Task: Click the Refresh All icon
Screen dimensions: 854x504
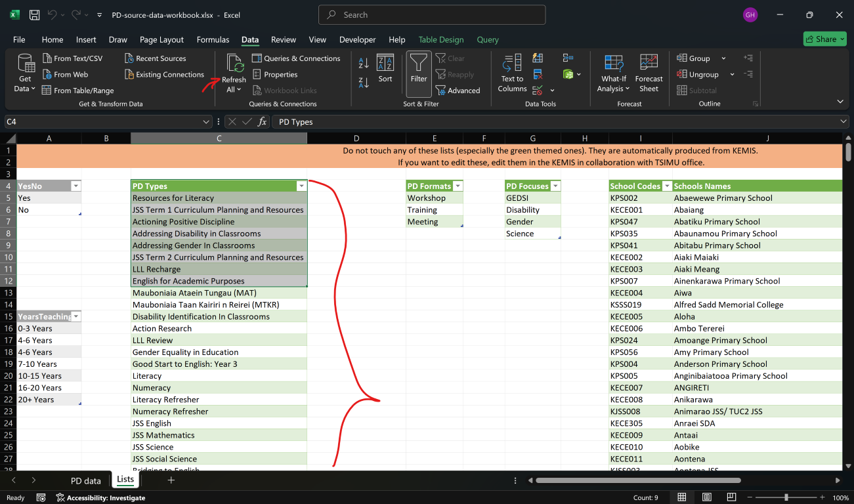Action: (234, 64)
